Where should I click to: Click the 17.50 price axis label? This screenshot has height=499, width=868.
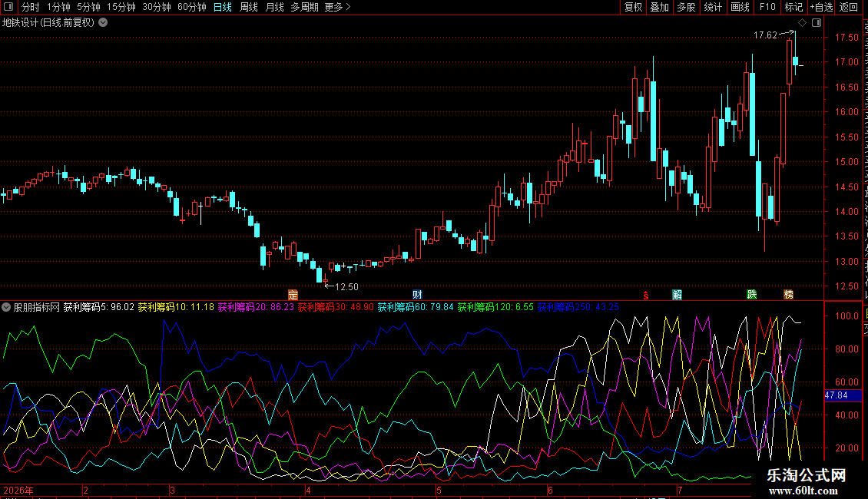[x=846, y=38]
